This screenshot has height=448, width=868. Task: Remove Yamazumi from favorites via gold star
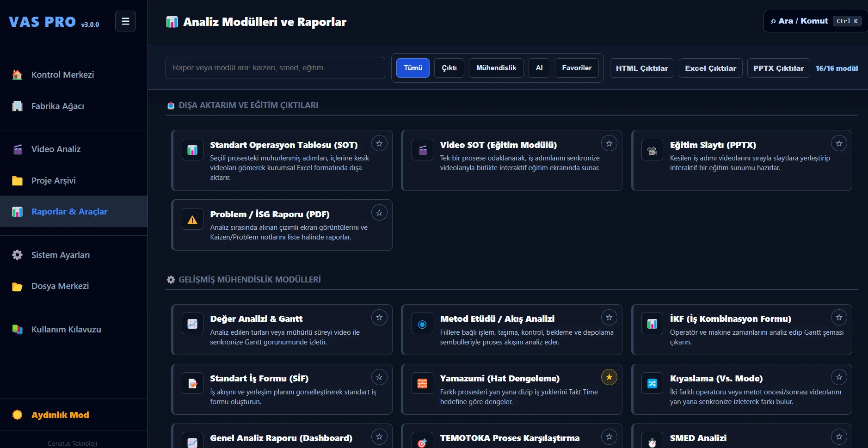coord(609,377)
